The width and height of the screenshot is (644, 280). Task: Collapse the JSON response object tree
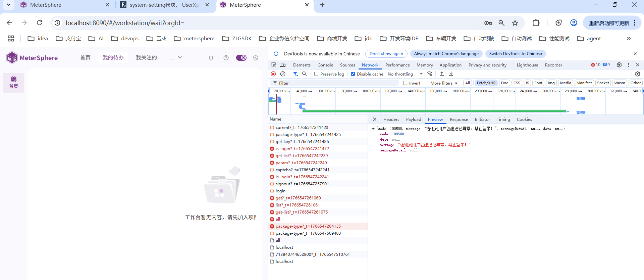pos(373,129)
